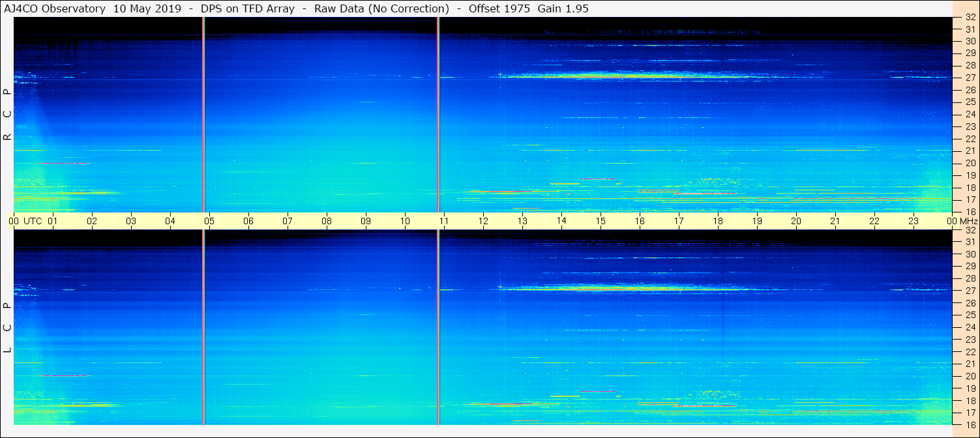Screen dimensions: 980x438
Task: Click the 'Gain 1.95' value in header
Action: [563, 8]
